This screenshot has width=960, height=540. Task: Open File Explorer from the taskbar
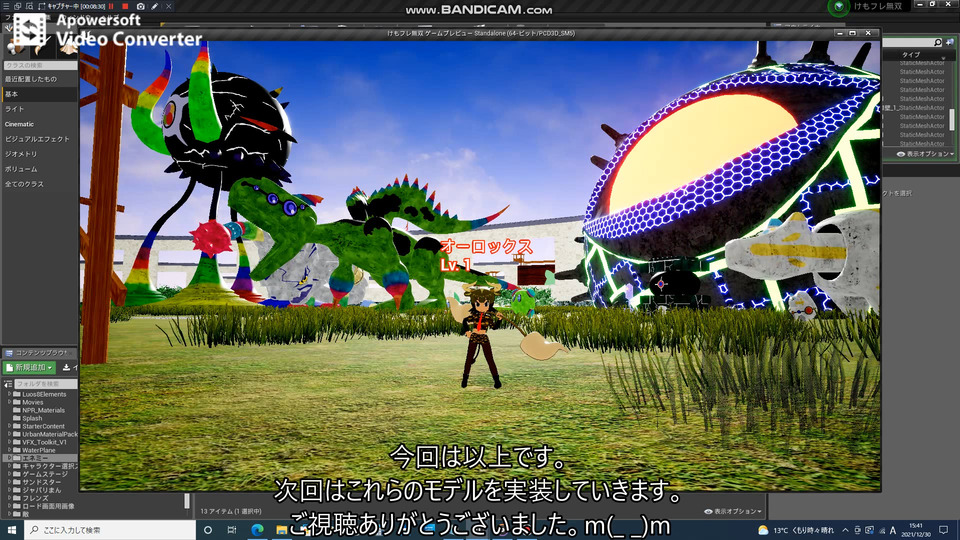[x=282, y=530]
